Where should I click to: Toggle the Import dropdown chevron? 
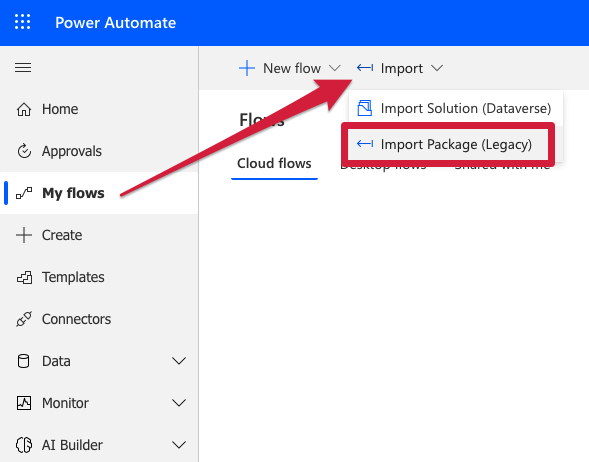[437, 68]
